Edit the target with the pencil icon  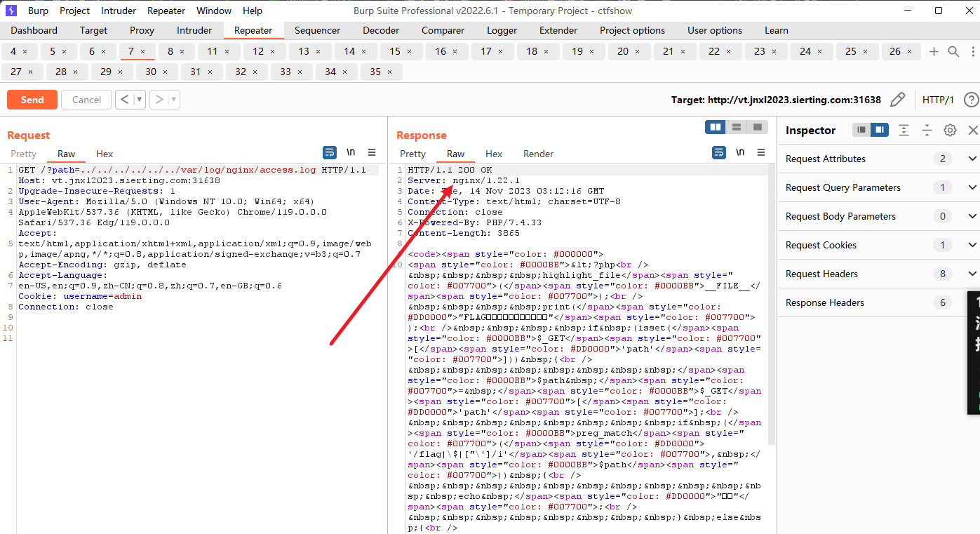(897, 100)
